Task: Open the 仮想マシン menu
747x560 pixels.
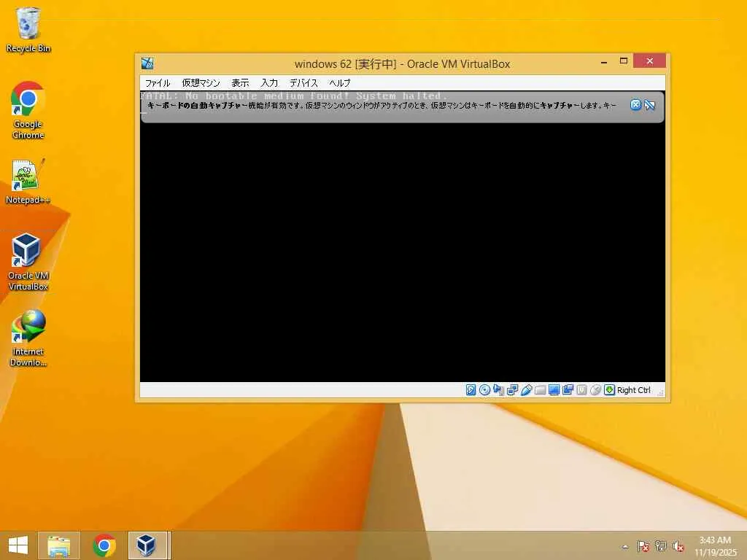Action: coord(201,83)
